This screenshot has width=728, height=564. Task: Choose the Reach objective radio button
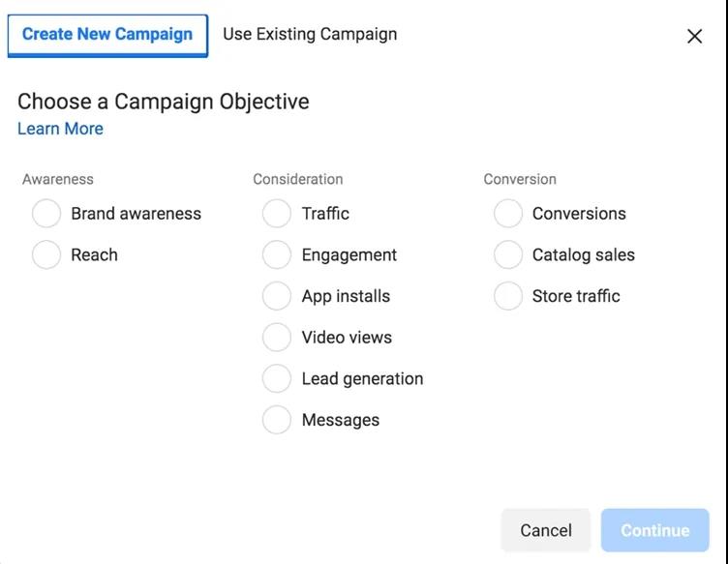pos(46,255)
